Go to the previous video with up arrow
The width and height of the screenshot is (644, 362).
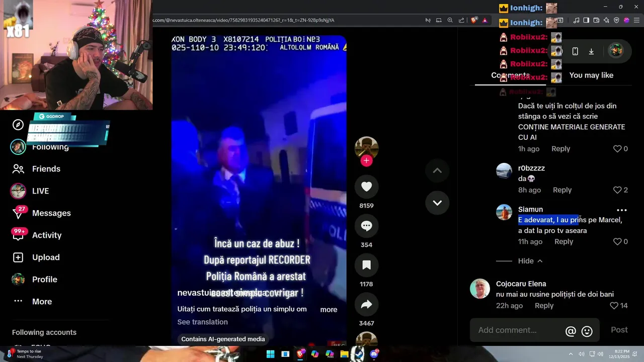point(437,170)
